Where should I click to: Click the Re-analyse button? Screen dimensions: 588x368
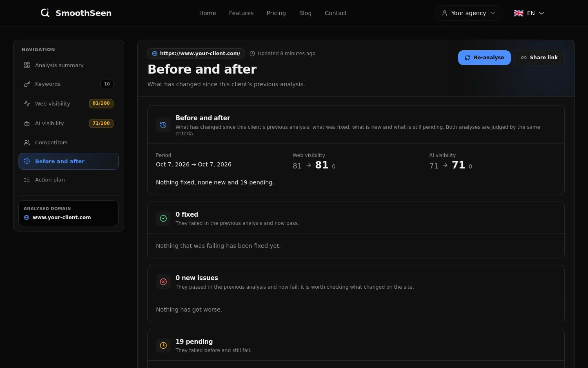click(484, 58)
